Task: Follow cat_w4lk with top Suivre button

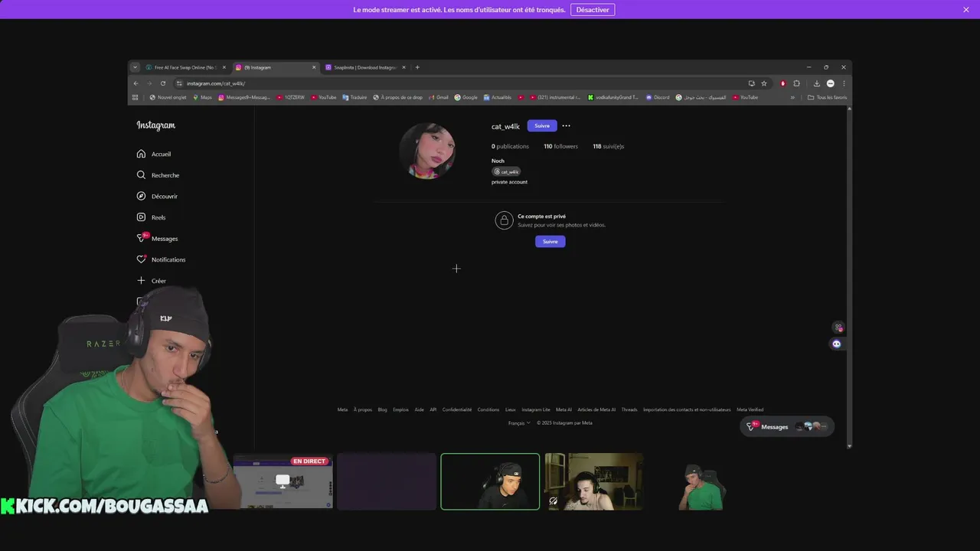Action: (542, 126)
